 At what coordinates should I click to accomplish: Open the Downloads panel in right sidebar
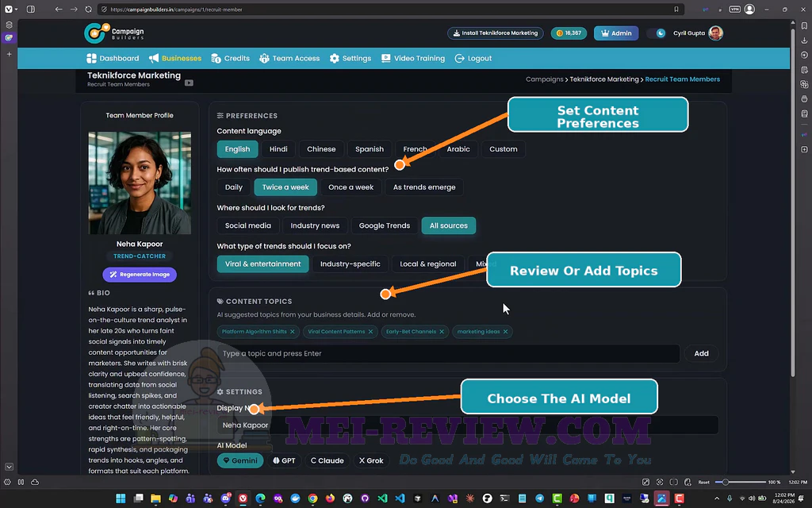pyautogui.click(x=804, y=40)
